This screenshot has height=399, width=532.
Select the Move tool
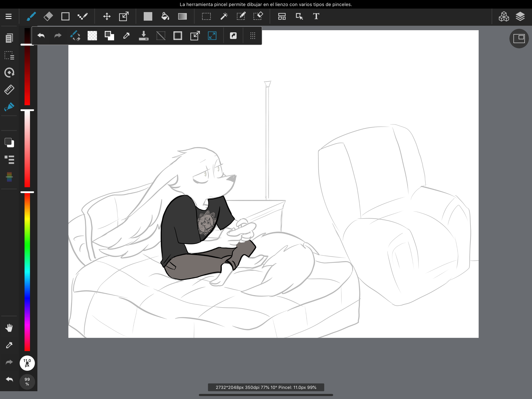coord(107,16)
